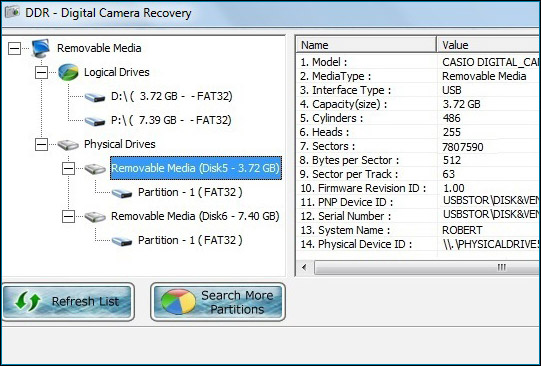
Task: Select the '11. PNP Device ID :' row
Action: tap(419, 202)
